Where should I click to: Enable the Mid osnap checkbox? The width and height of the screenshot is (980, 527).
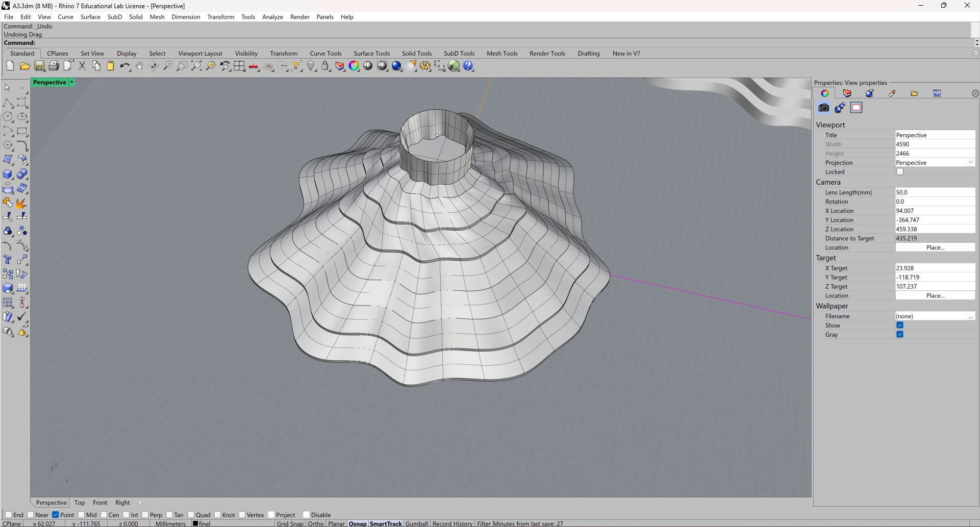[x=82, y=515]
